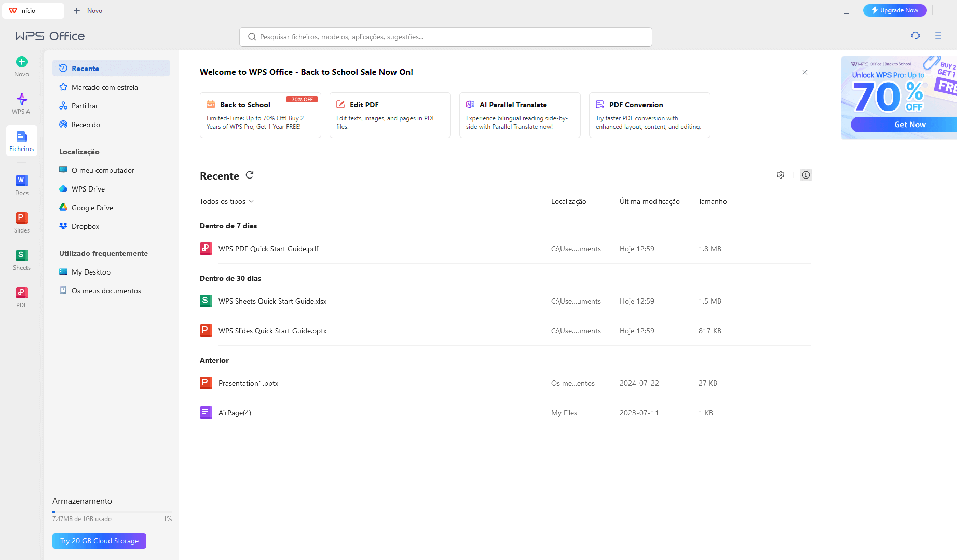Screen dimensions: 957x560
Task: Click the Última modificação column header
Action: point(649,201)
